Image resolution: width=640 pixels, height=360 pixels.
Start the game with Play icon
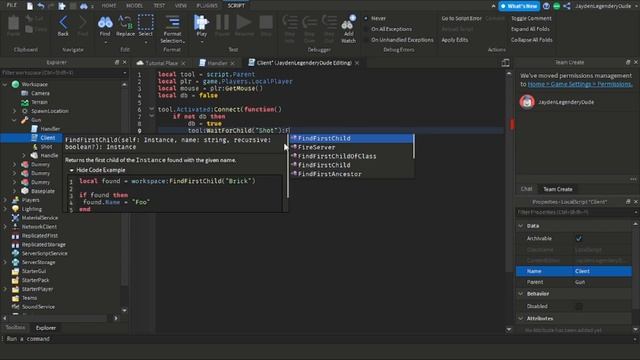click(201, 22)
